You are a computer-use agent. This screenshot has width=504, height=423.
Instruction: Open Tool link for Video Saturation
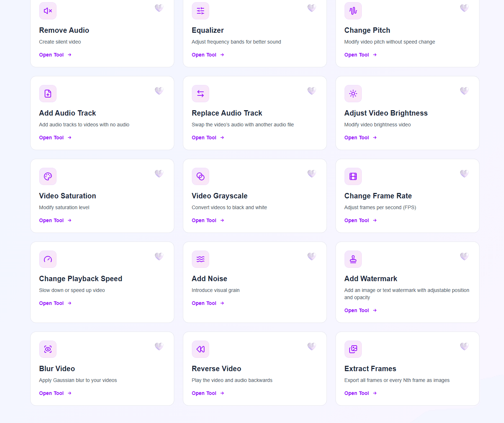coord(55,220)
